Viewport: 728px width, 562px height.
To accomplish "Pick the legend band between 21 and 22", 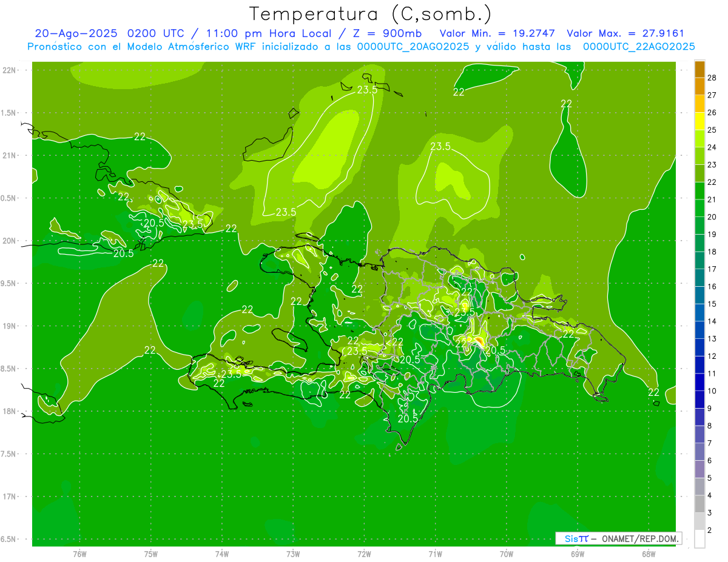I will pos(699,191).
